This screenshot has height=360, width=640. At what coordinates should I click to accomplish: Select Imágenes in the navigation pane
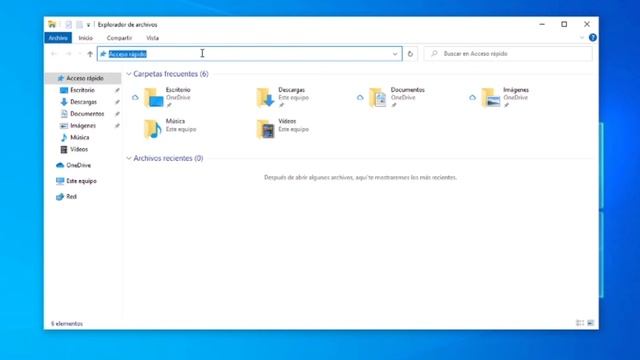pyautogui.click(x=83, y=126)
